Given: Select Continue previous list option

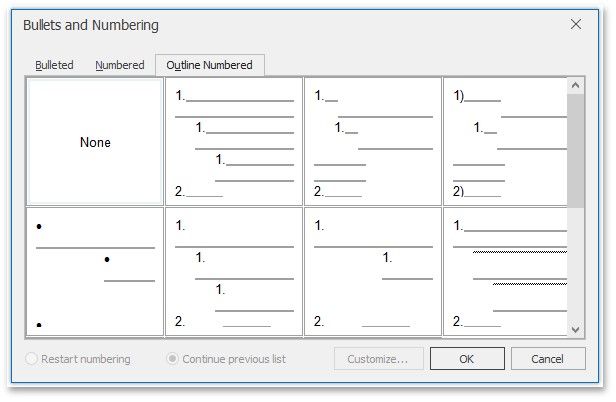Looking at the screenshot, I should (x=174, y=359).
